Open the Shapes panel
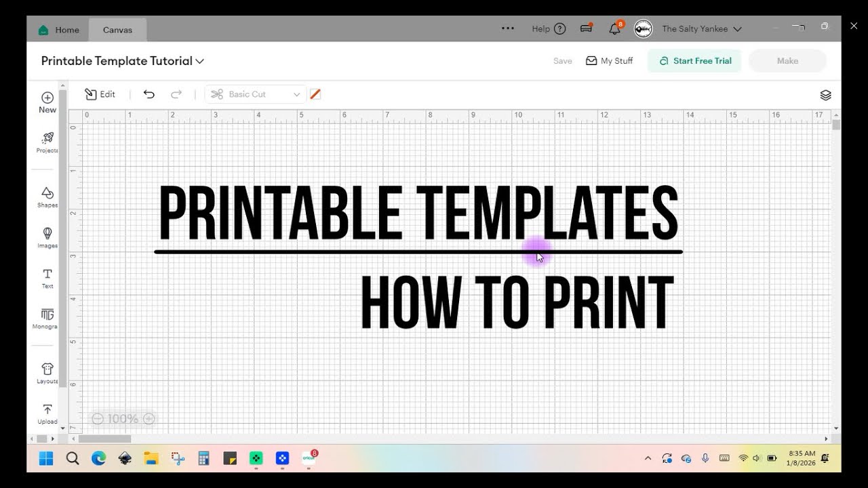 click(47, 197)
